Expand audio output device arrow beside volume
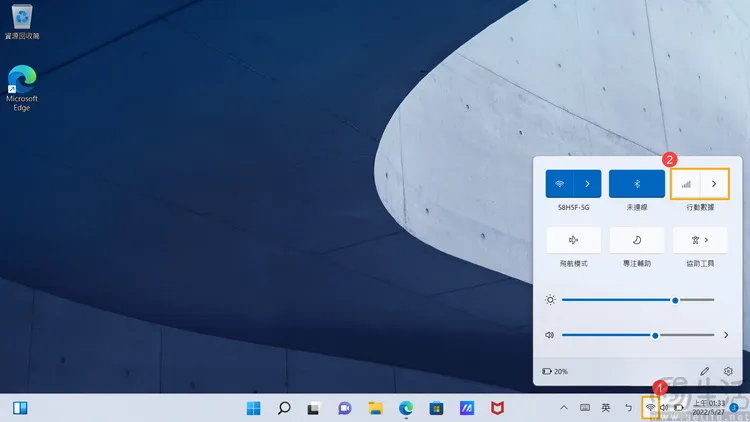 click(726, 335)
